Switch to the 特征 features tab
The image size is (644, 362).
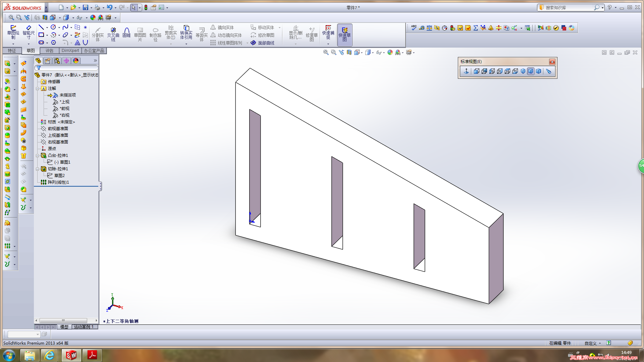[12, 51]
